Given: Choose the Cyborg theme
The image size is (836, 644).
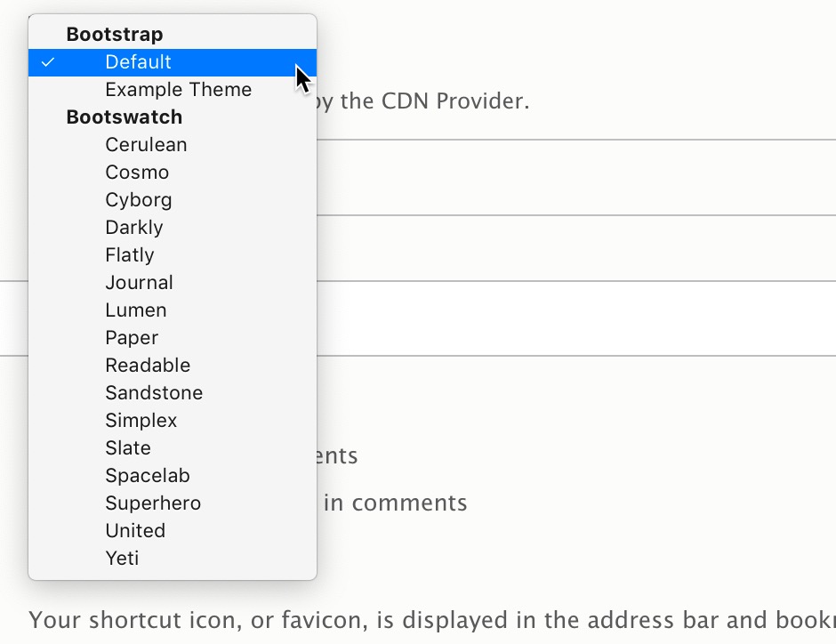Looking at the screenshot, I should (x=139, y=200).
